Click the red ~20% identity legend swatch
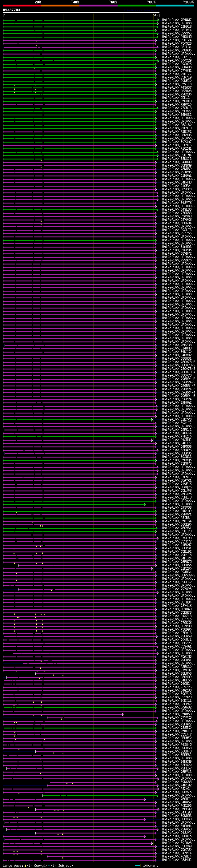The image size is (197, 868). (22, 6)
